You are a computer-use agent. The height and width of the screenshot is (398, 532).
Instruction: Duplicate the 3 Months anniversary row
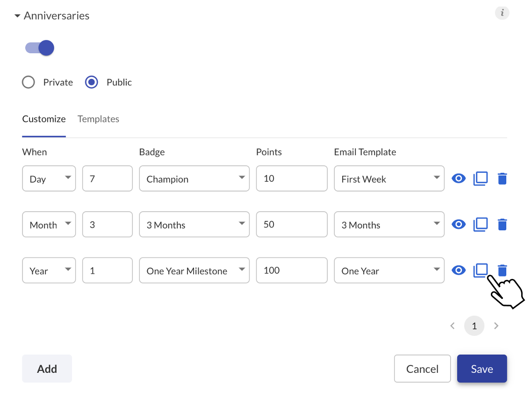click(x=481, y=224)
